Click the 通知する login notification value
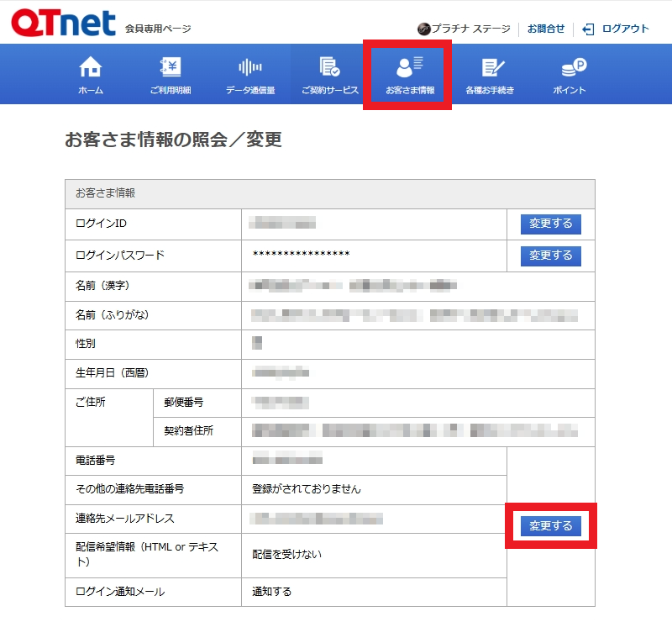Screen dimensions: 672x622 click(x=272, y=592)
